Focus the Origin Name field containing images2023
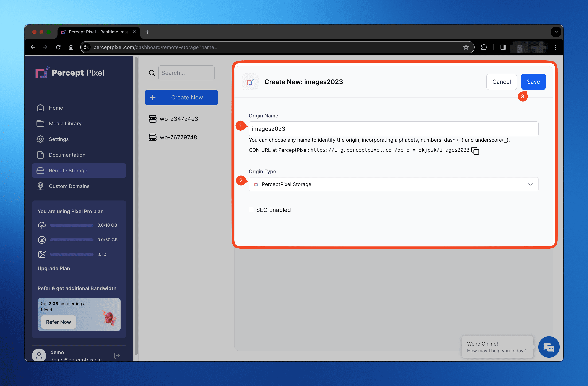 tap(393, 129)
